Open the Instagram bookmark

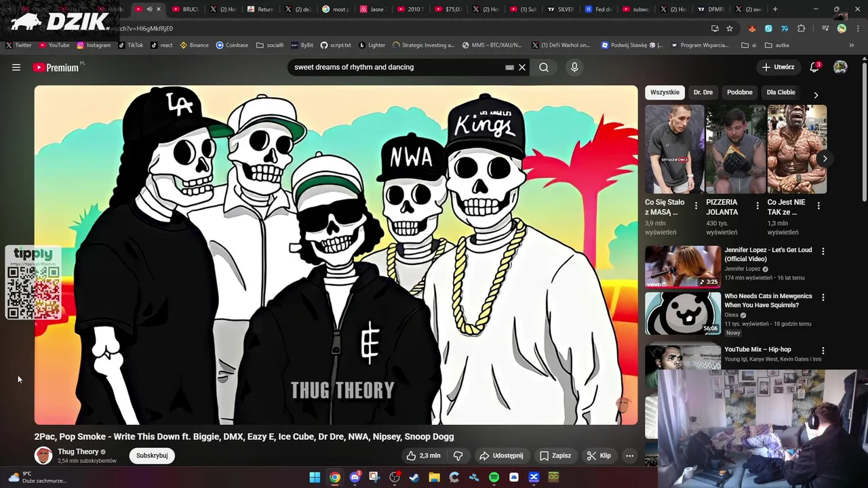[94, 45]
